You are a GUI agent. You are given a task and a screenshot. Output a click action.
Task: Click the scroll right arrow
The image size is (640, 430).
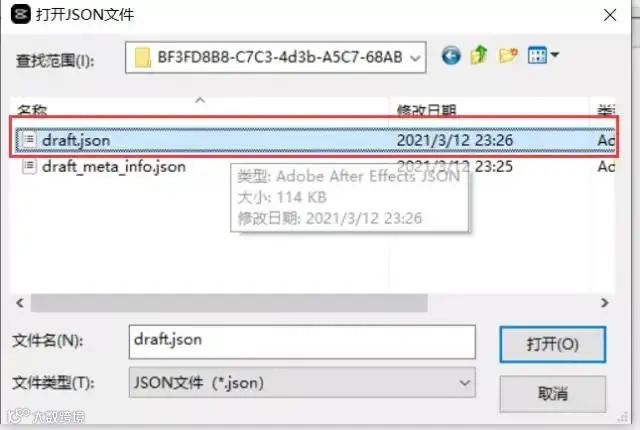pos(605,303)
